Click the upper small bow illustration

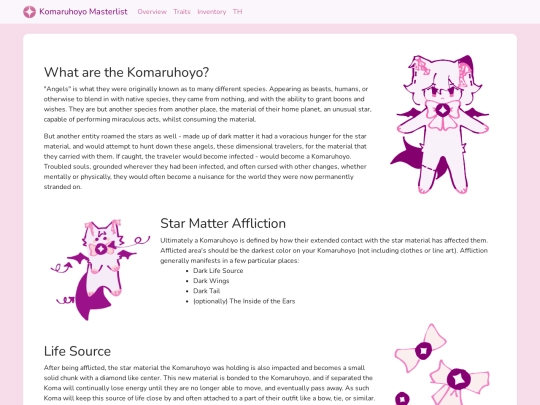421,349
